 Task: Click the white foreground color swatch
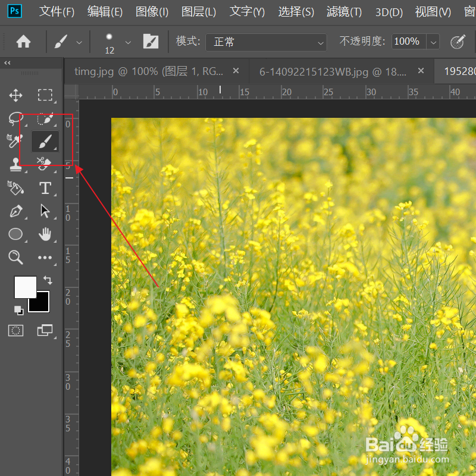click(x=25, y=287)
